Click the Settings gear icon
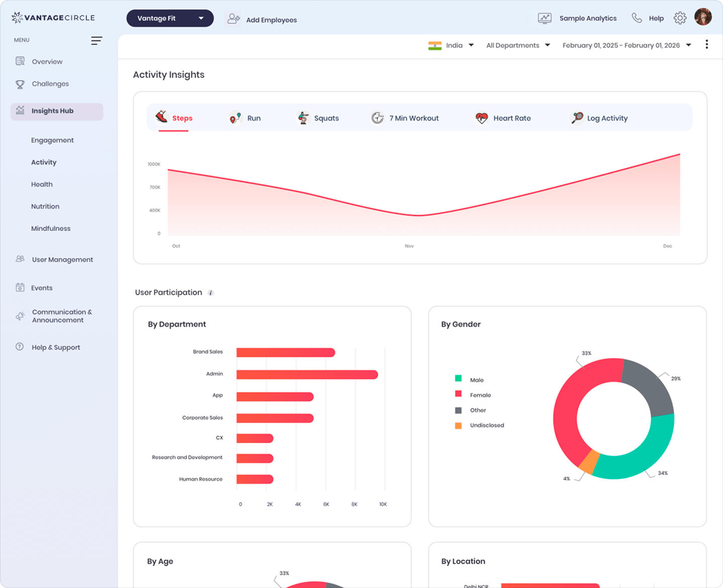This screenshot has width=723, height=588. 680,17
